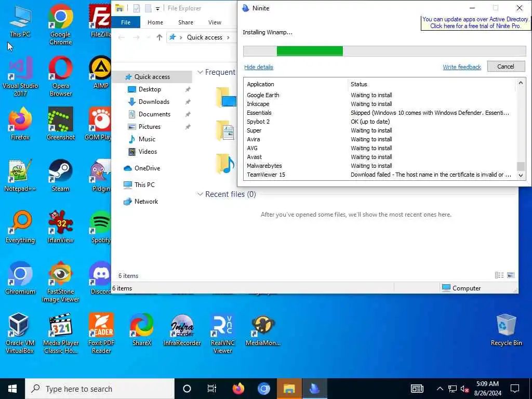Click Firefox icon in the taskbar
This screenshot has height=399, width=532.
click(x=238, y=389)
